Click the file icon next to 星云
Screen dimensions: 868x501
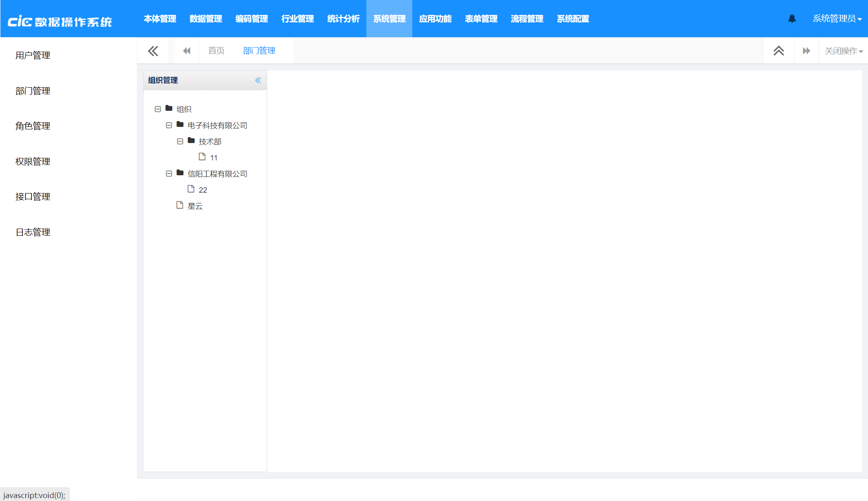point(179,205)
